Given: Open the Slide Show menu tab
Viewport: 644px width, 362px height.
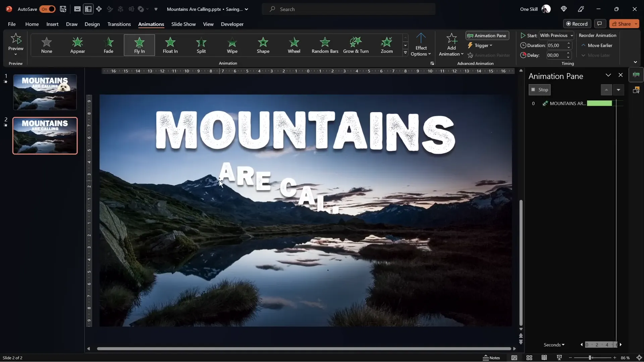Looking at the screenshot, I should (183, 24).
